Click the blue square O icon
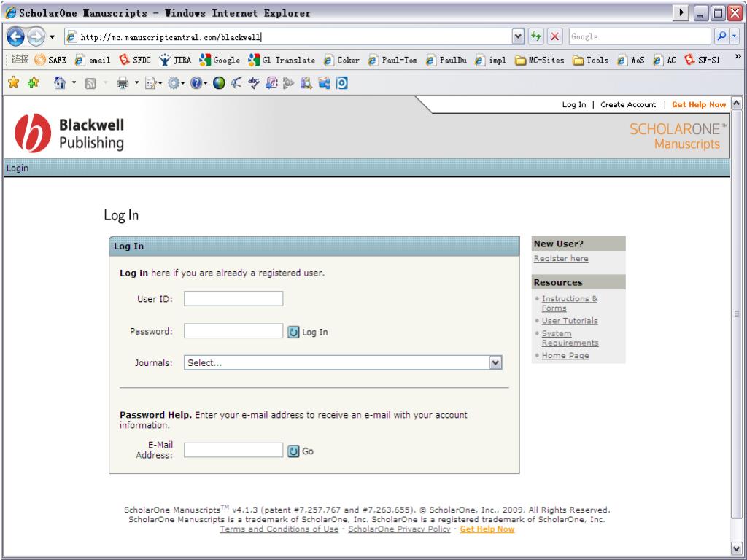The width and height of the screenshot is (747, 560). pos(341,83)
